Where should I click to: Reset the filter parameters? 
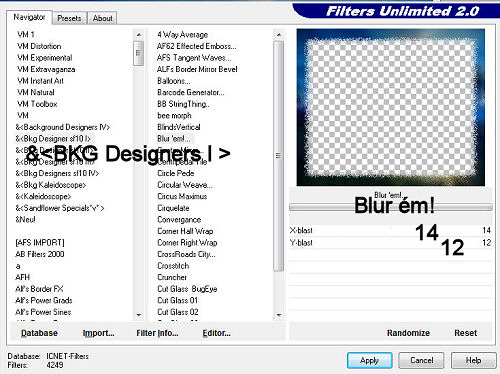(x=465, y=333)
